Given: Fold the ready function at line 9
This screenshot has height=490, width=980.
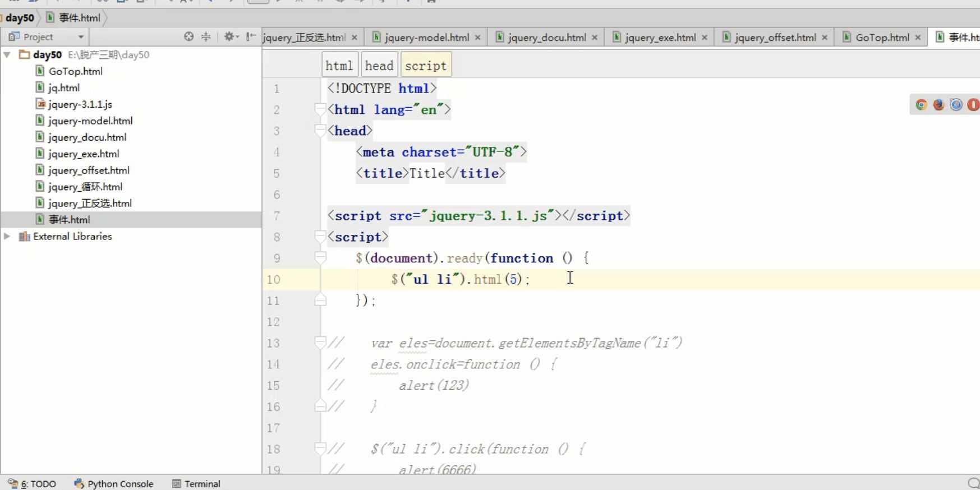Looking at the screenshot, I should [x=320, y=258].
